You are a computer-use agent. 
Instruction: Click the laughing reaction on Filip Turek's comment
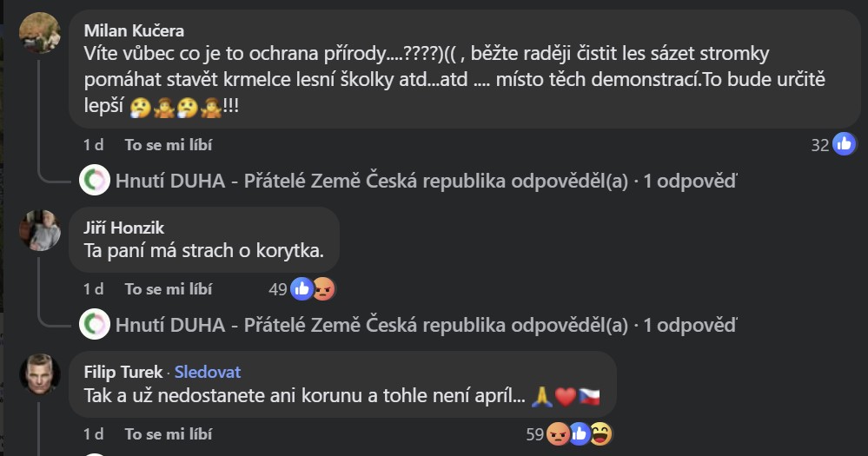600,433
